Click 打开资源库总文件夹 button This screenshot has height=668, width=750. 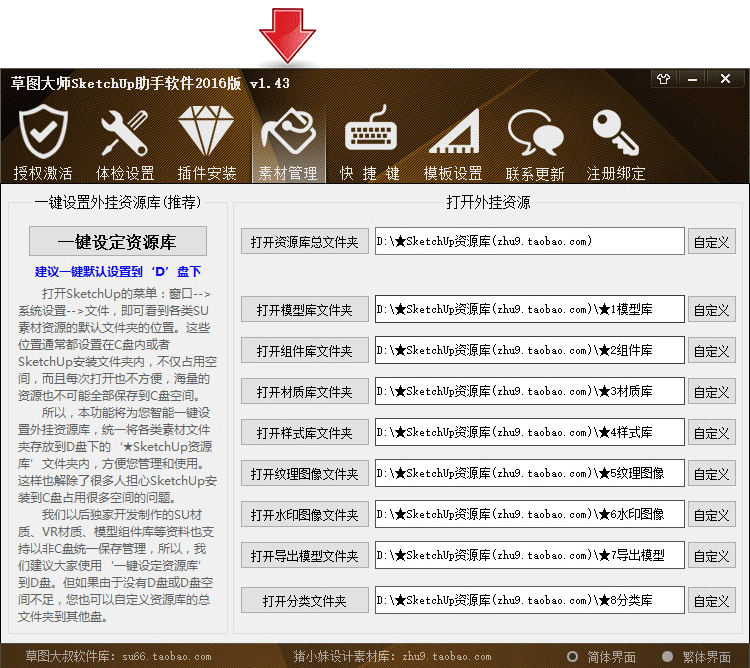[305, 241]
